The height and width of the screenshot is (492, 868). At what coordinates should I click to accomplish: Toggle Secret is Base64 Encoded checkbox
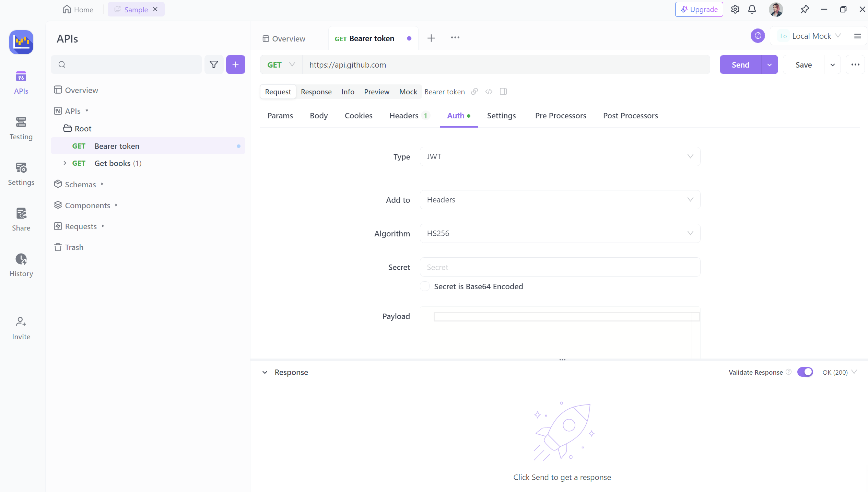tap(425, 286)
